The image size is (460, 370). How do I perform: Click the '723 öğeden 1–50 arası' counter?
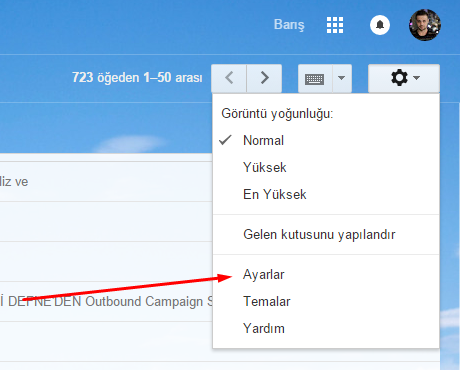coord(137,78)
